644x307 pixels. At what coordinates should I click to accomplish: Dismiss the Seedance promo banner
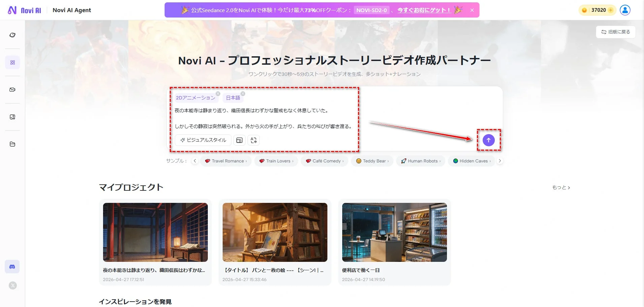[473, 10]
